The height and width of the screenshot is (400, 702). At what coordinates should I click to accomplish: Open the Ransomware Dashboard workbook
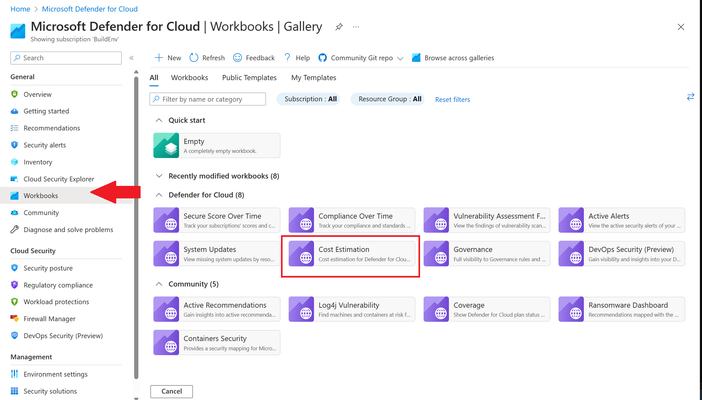pyautogui.click(x=622, y=309)
